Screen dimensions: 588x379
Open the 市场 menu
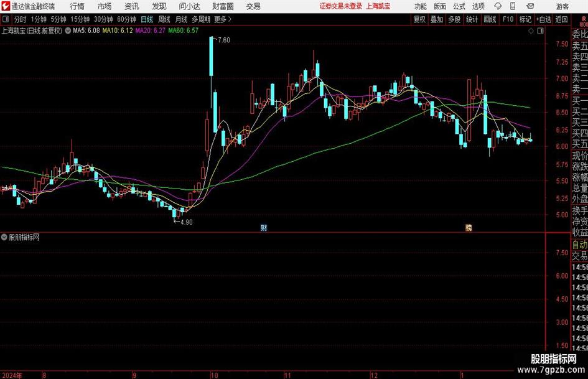pyautogui.click(x=105, y=6)
